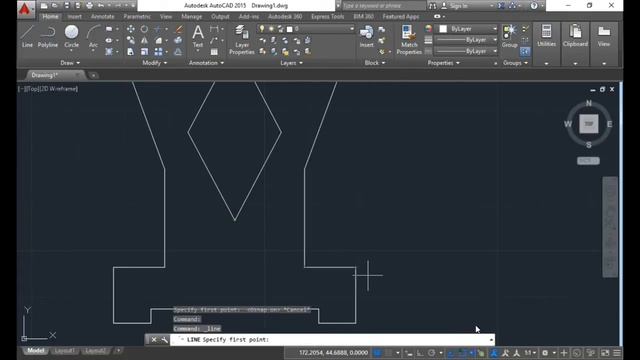The width and height of the screenshot is (640, 360).
Task: Open the Parametric ribbon tab
Action: pos(137,17)
